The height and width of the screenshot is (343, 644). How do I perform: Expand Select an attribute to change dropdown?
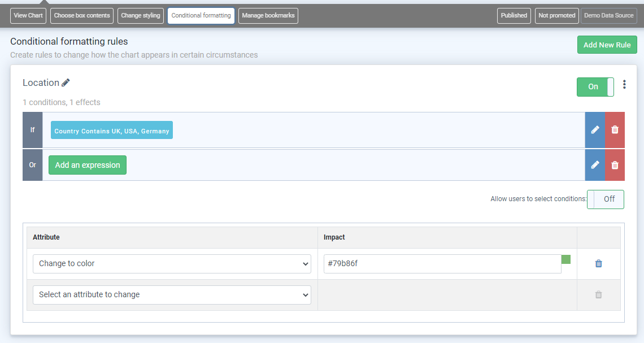172,295
